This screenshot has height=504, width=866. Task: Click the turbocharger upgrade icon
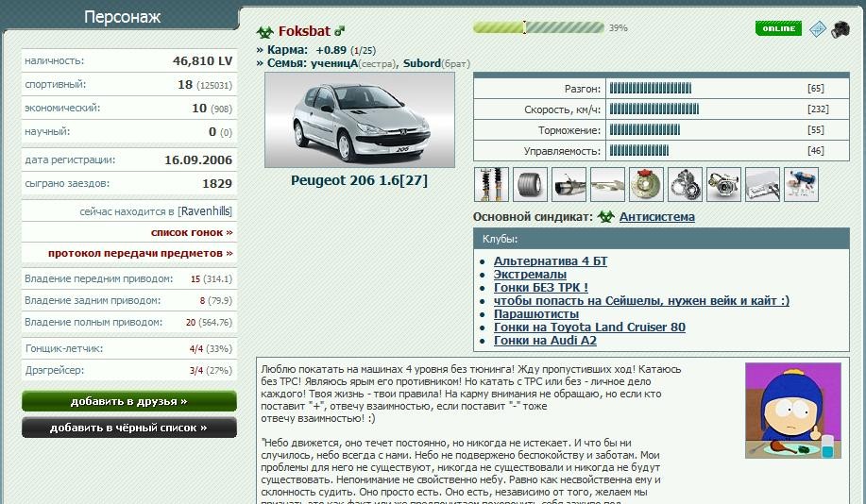[x=723, y=184]
